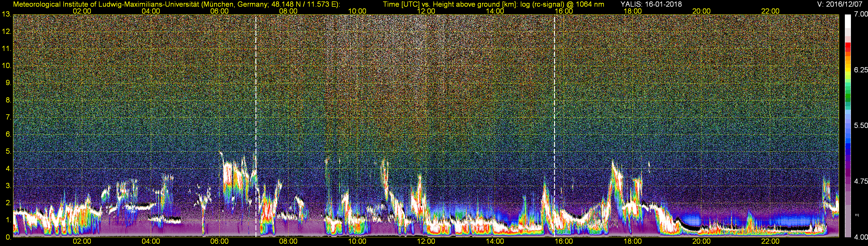Click the 13 km height axis label
Image resolution: width=868 pixels, height=246 pixels.
(6, 14)
